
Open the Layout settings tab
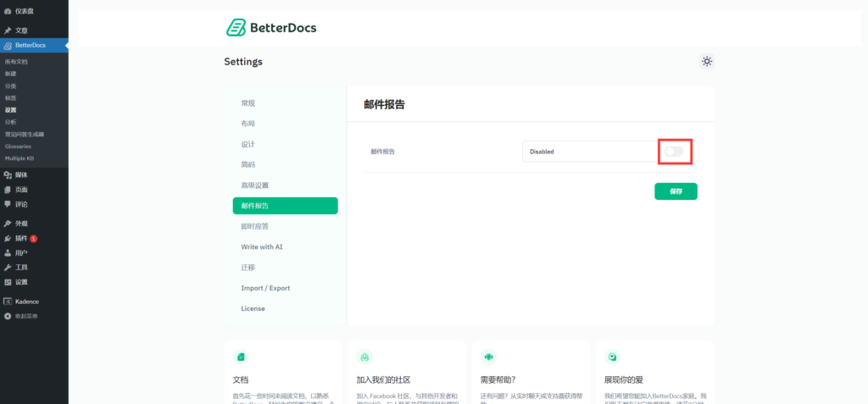click(285, 124)
